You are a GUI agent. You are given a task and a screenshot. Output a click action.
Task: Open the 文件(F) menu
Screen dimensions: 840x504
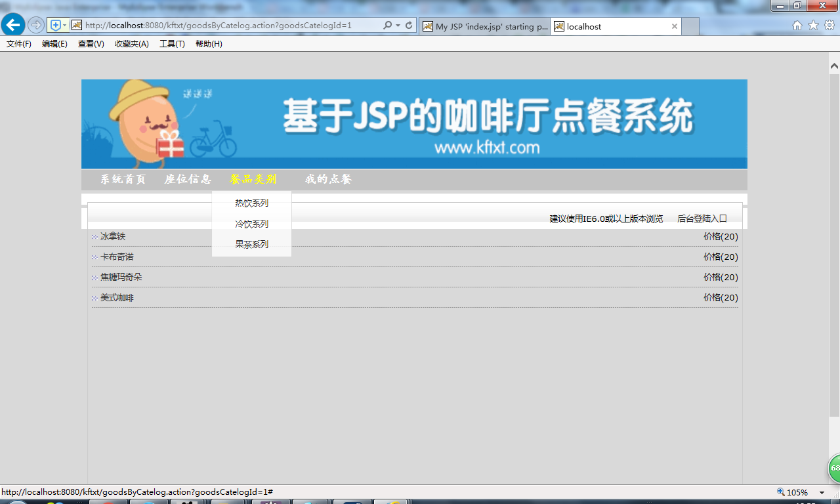coord(19,44)
